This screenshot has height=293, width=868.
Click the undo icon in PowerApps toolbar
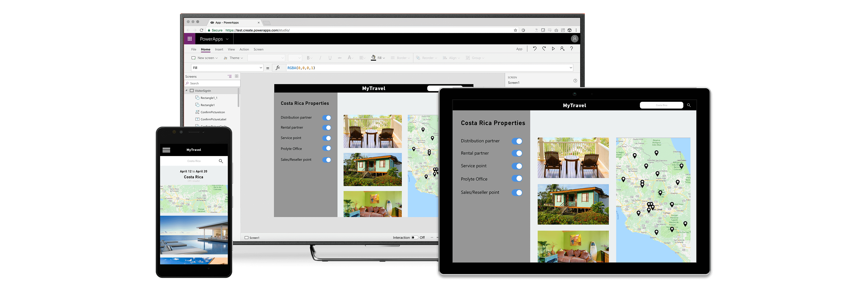click(535, 49)
